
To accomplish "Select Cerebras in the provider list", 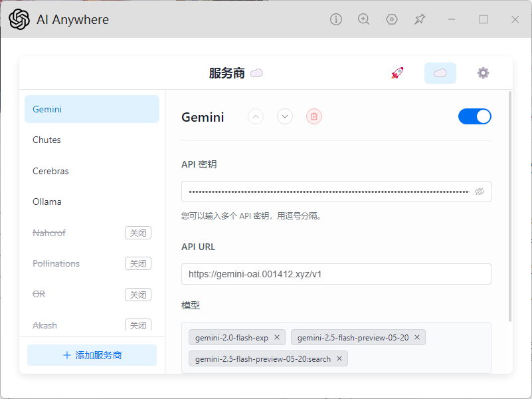I will (x=92, y=171).
